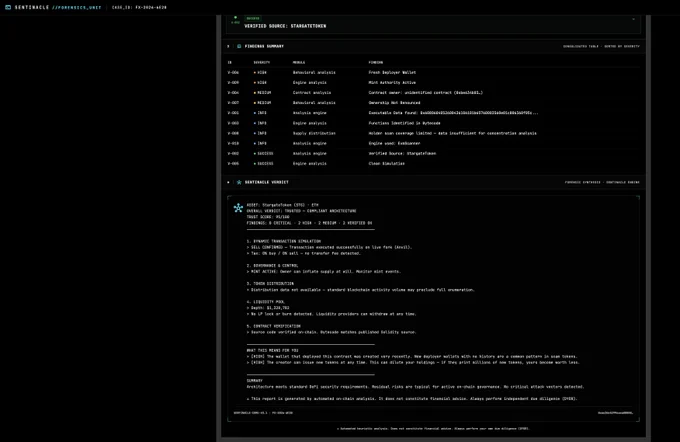The image size is (680, 442).
Task: Click the Sentinacle logo icon in header
Action: coord(8,7)
